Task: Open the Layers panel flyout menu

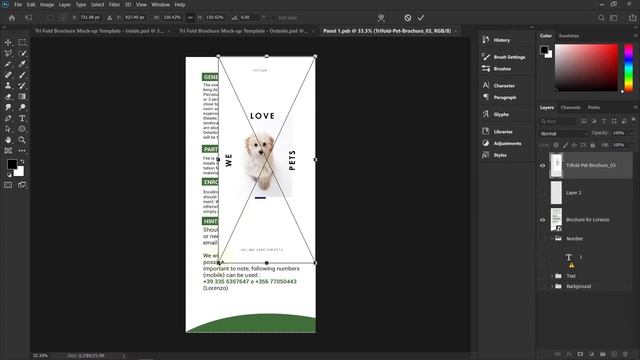Action: [635, 107]
